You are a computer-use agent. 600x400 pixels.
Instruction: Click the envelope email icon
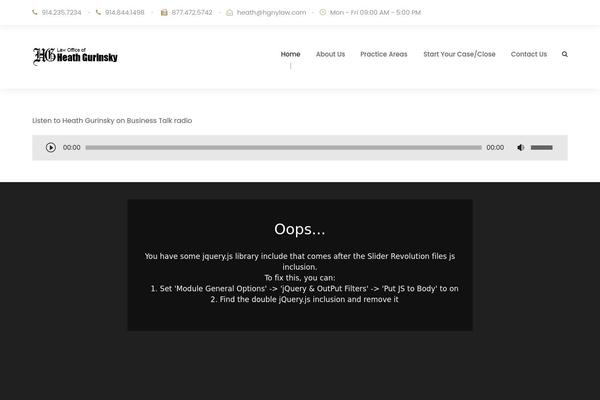[229, 12]
